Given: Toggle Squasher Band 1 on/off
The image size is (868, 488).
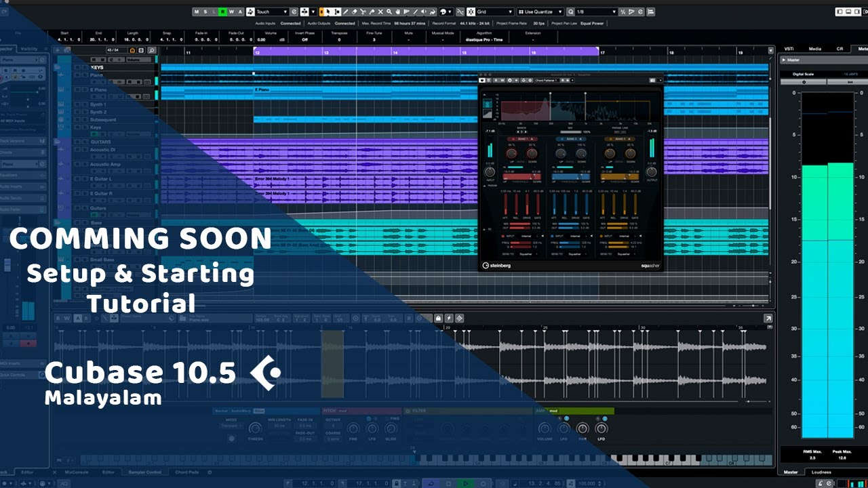Looking at the screenshot, I should (513, 139).
